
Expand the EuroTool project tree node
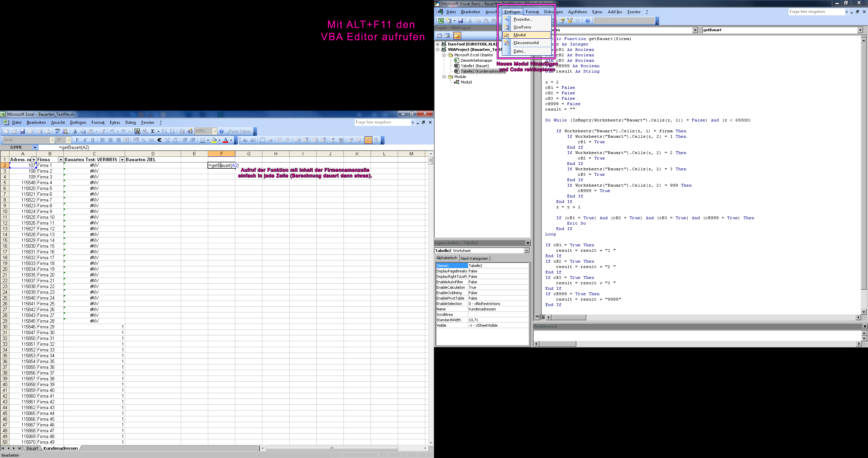tap(437, 44)
